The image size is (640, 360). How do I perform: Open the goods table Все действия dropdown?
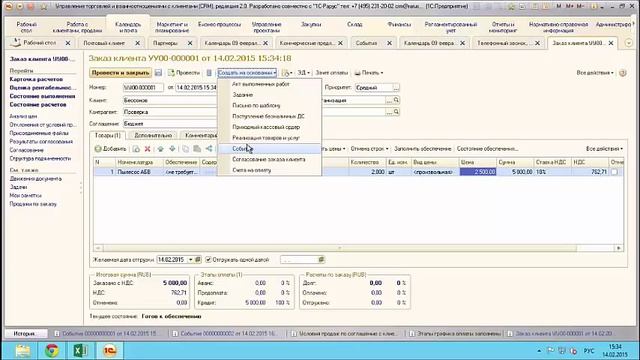point(604,149)
